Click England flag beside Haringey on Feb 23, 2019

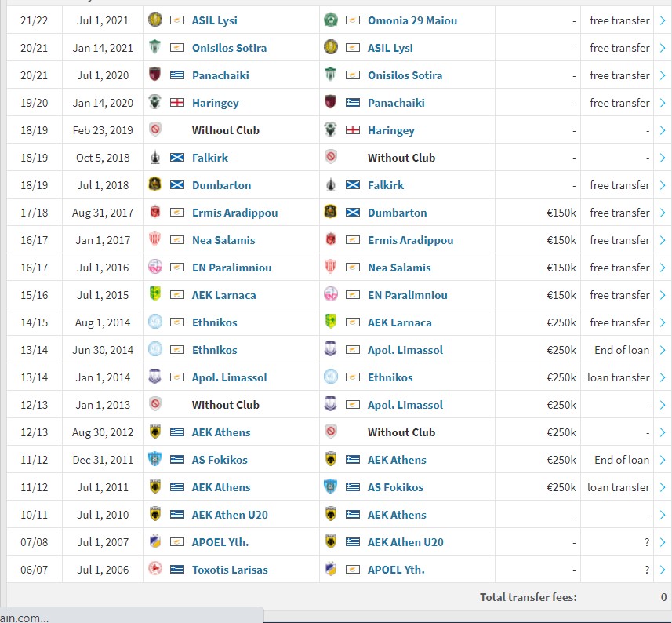353,130
